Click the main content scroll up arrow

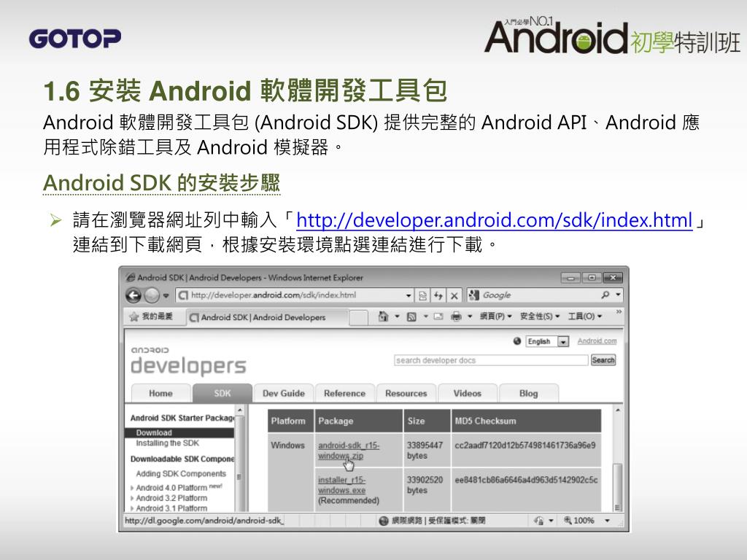click(617, 410)
